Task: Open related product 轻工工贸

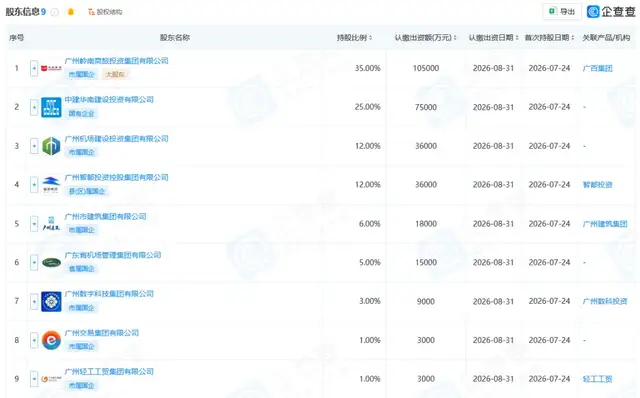Action: (x=598, y=379)
